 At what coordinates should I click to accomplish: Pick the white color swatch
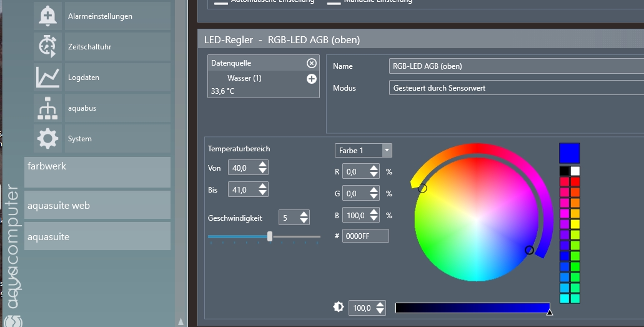click(575, 171)
